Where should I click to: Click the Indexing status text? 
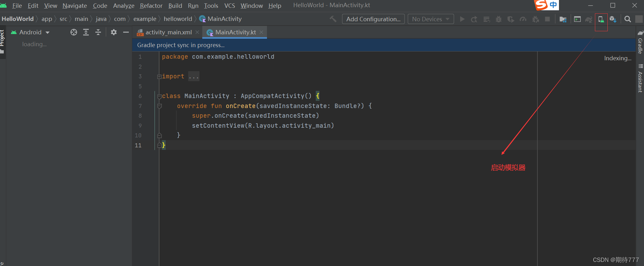coord(617,58)
